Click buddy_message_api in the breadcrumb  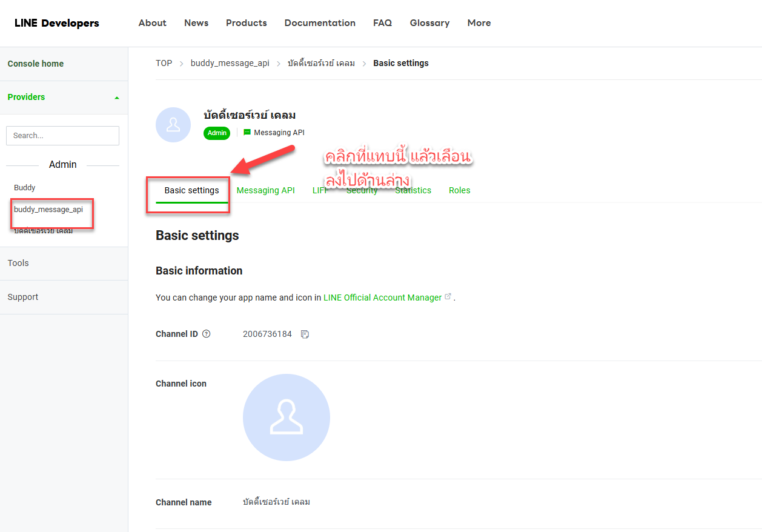click(x=230, y=63)
